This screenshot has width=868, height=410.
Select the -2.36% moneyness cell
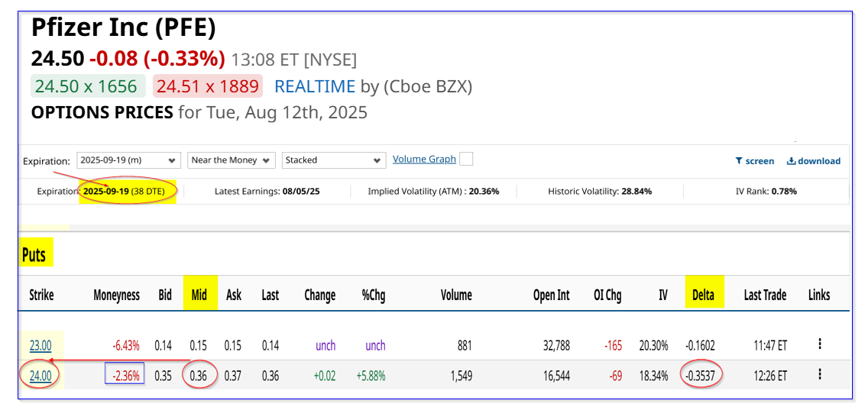click(x=125, y=376)
